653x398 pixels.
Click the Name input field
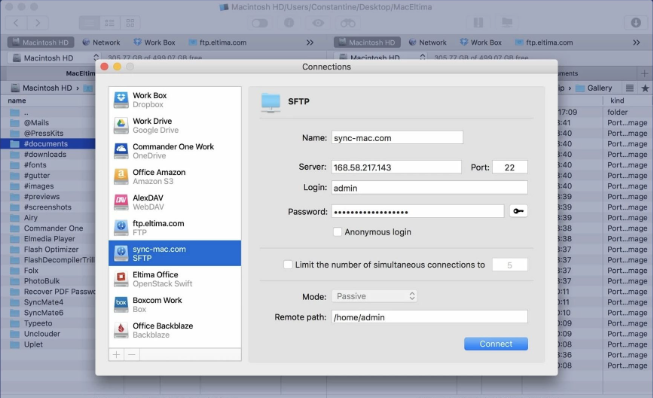pos(397,137)
